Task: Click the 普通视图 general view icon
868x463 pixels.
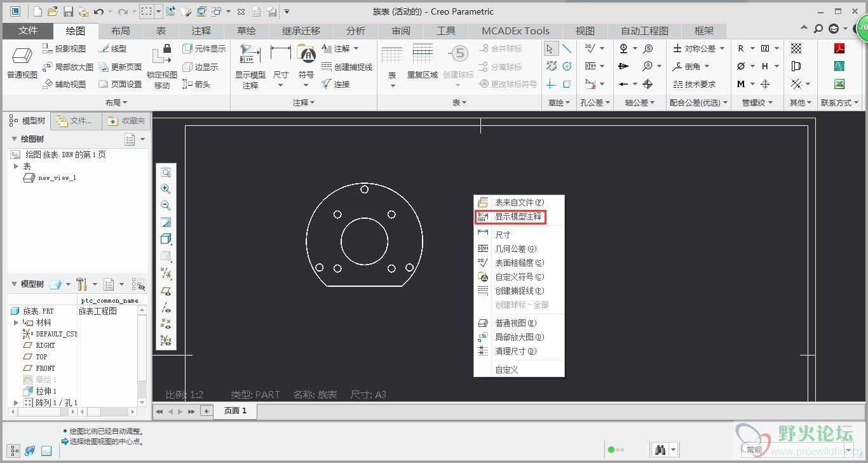Action: 22,56
